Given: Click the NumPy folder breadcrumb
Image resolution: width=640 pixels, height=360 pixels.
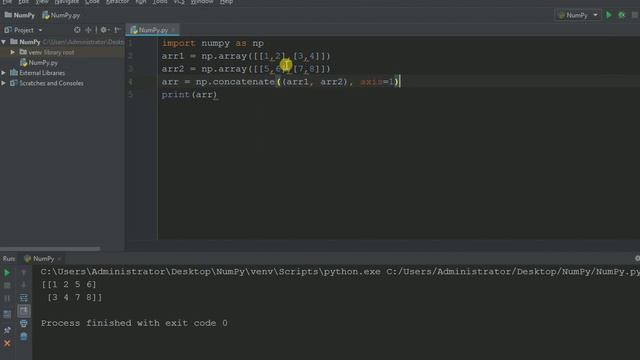Looking at the screenshot, I should click(20, 16).
